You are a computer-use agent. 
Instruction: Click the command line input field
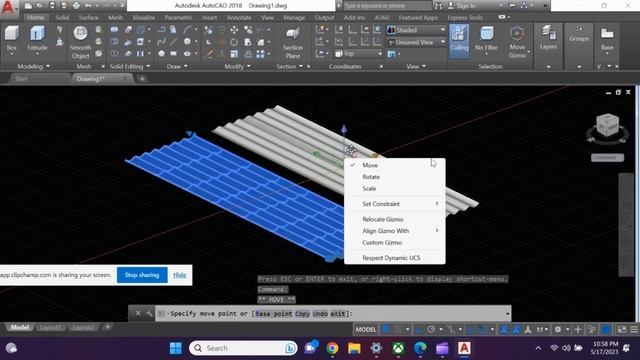(333, 313)
